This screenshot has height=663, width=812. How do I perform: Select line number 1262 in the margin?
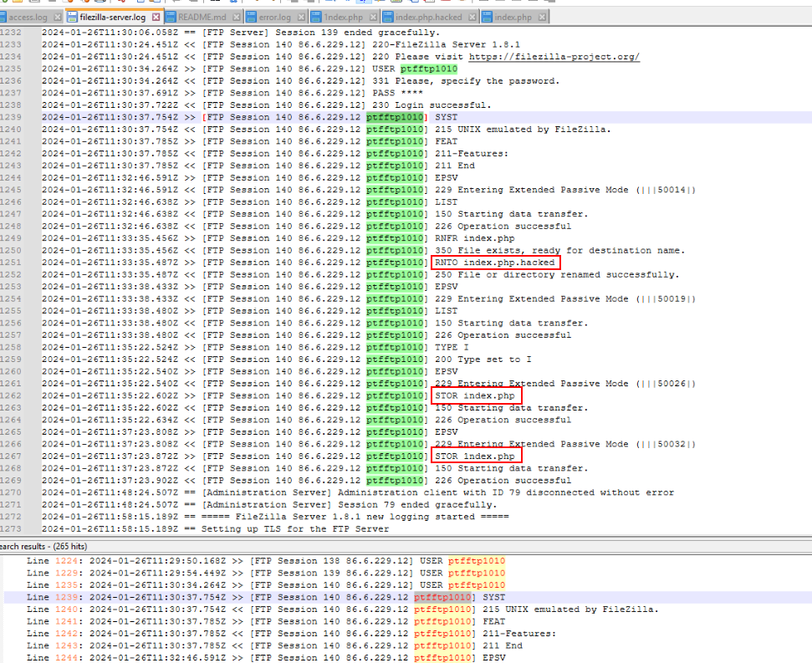click(x=10, y=396)
